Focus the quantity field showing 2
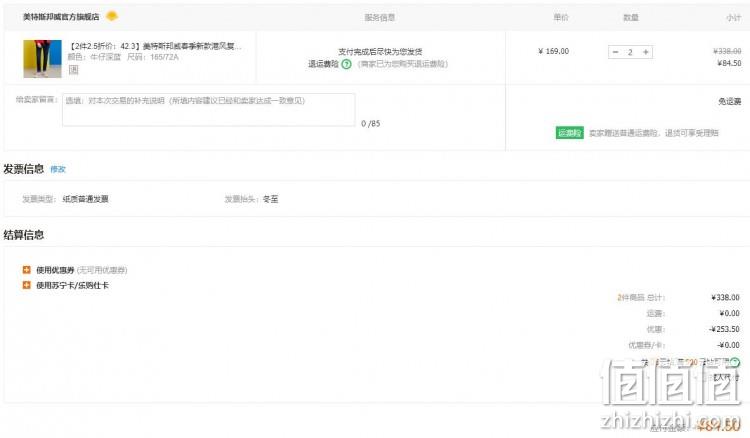 click(x=630, y=52)
